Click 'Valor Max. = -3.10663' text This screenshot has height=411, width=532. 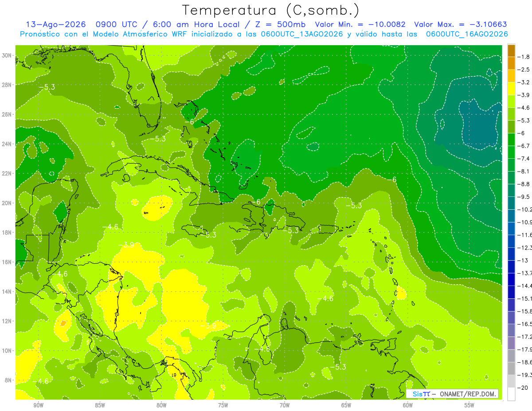tap(461, 24)
